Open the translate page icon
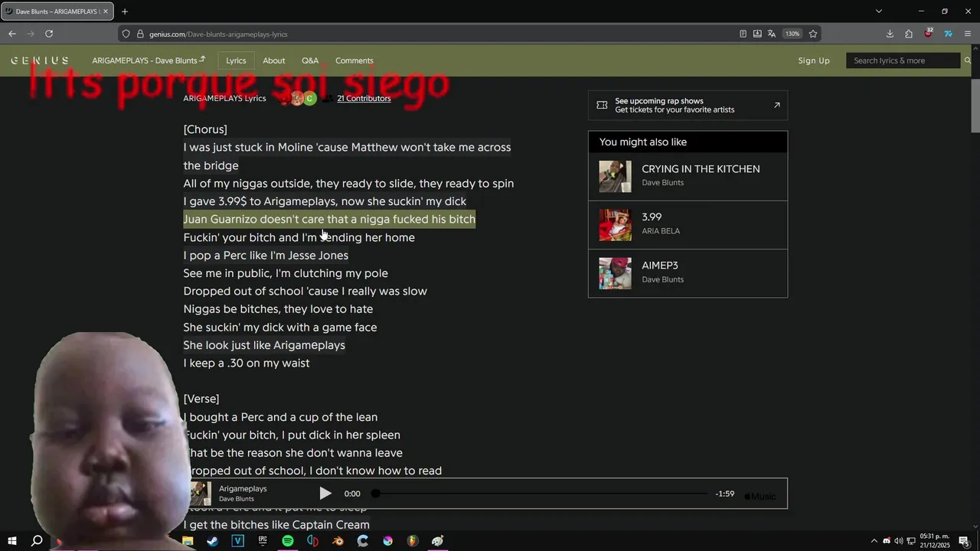This screenshot has height=551, width=980. [772, 34]
